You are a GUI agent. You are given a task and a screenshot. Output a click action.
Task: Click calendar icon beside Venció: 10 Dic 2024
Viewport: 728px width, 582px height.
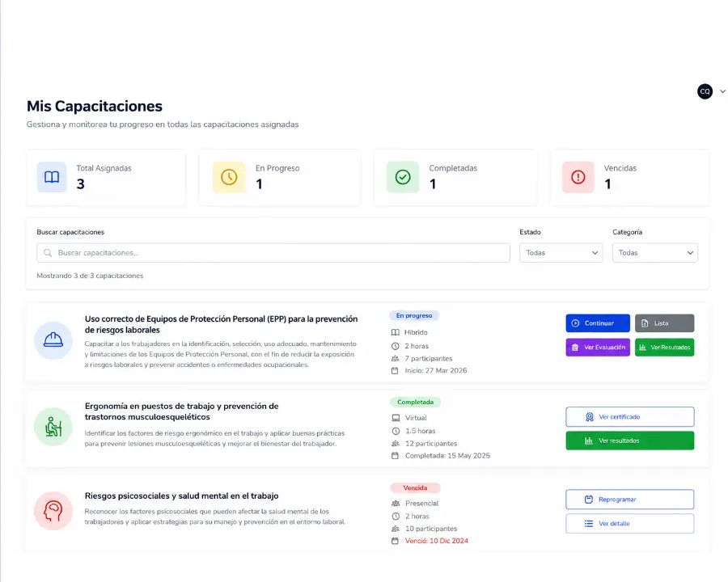point(395,541)
